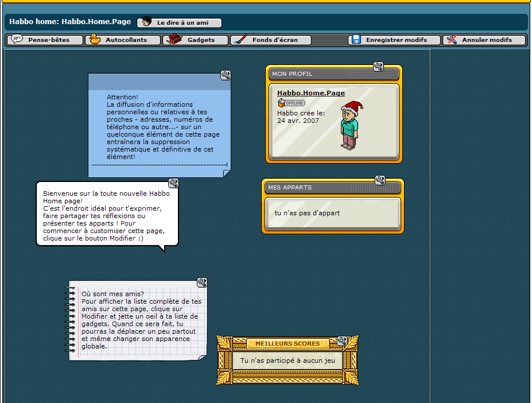Screen dimensions: 532x403
Task: Click the paintbrush icon beside Fonds d'écran
Action: (x=240, y=40)
